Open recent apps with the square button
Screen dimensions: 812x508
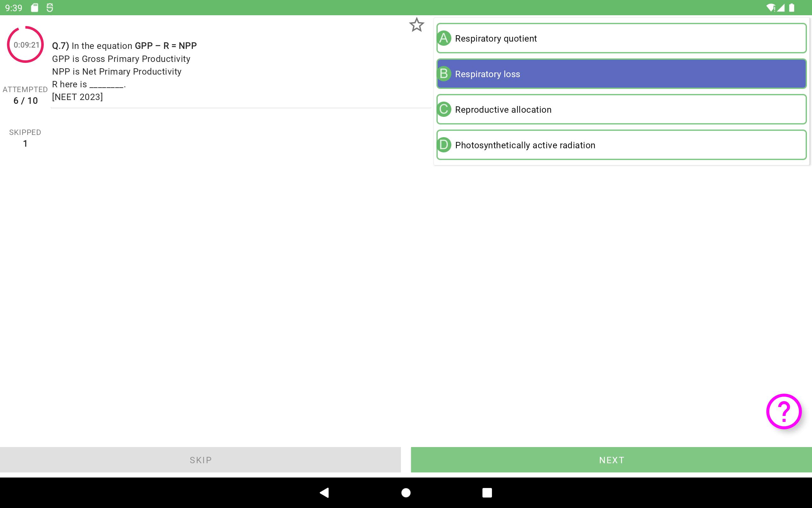tap(487, 492)
